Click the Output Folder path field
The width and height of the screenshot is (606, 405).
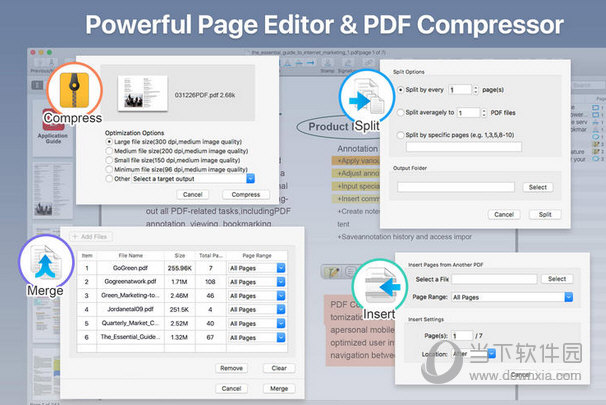(x=456, y=187)
